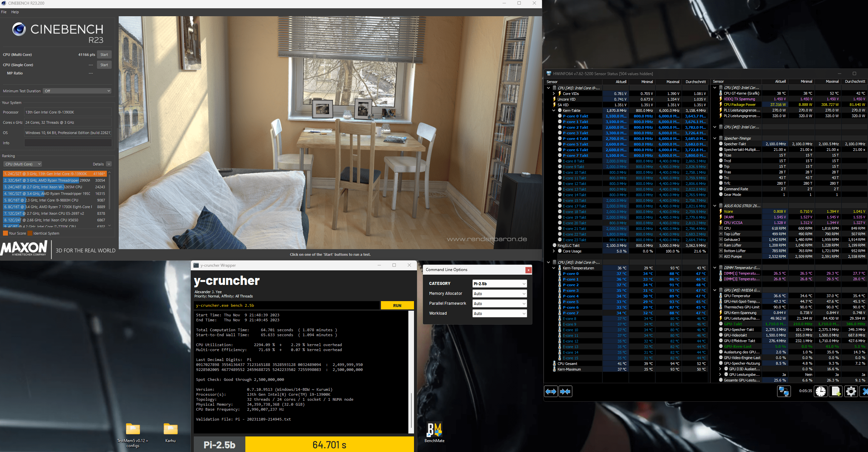868x452 pixels.
Task: Open the Workload dropdown
Action: pyautogui.click(x=500, y=313)
